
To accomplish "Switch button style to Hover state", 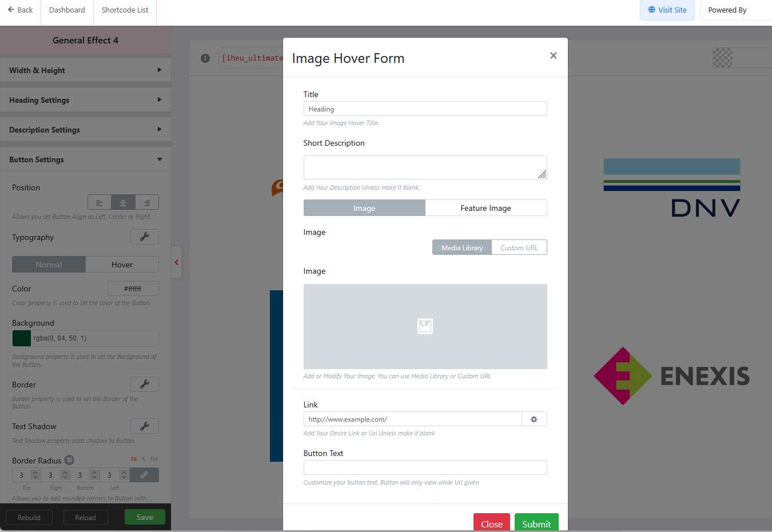I will tap(122, 265).
